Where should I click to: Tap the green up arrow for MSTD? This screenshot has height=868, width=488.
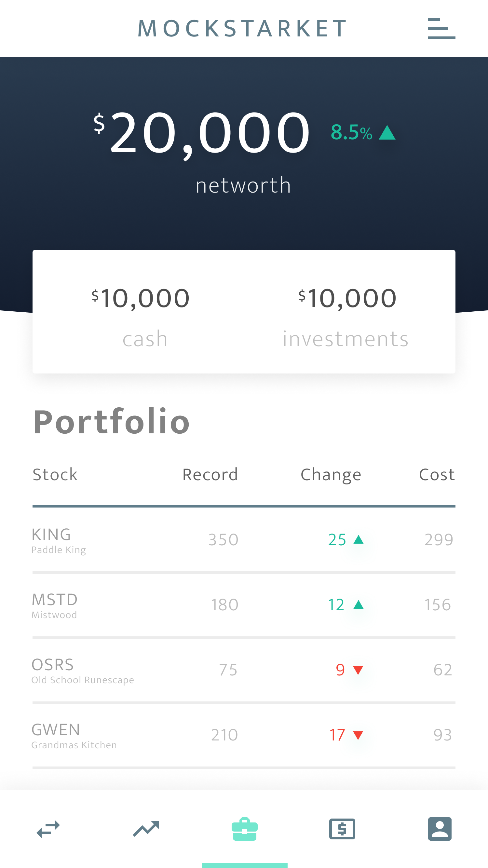(358, 604)
